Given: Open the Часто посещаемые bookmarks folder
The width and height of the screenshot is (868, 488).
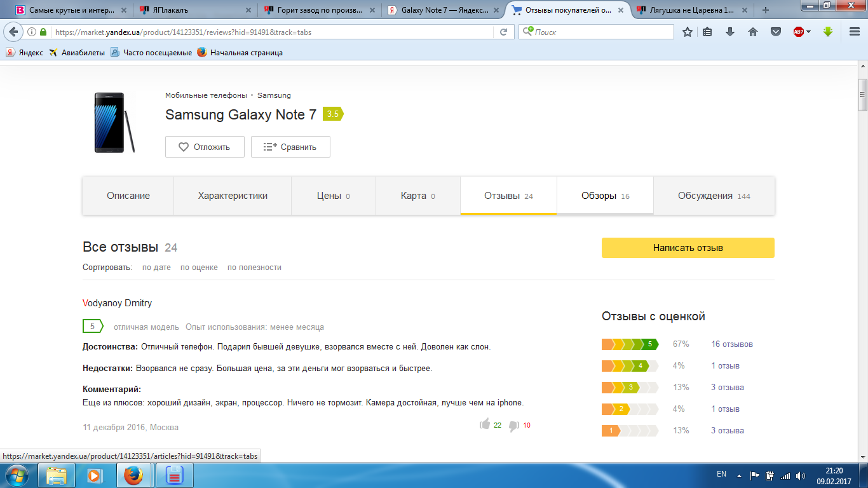Looking at the screenshot, I should [x=151, y=53].
